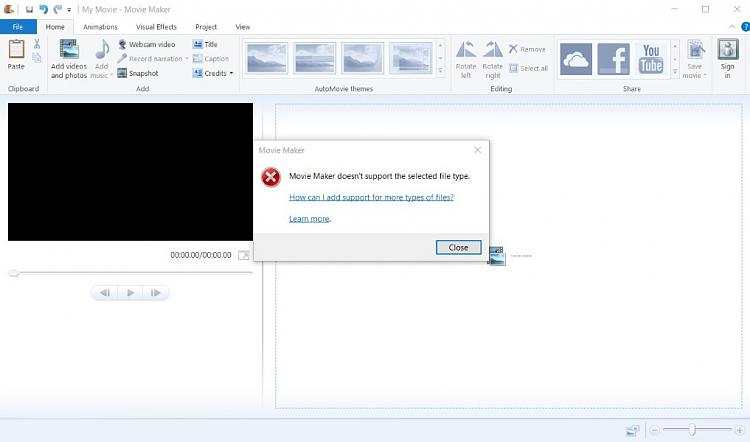
Task: Play the preview video
Action: tap(130, 293)
